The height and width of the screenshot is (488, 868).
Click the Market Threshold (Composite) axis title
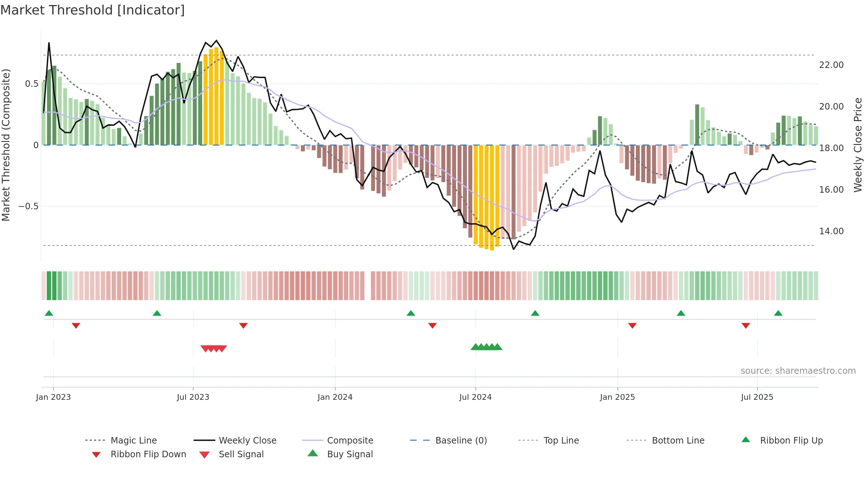click(x=6, y=145)
